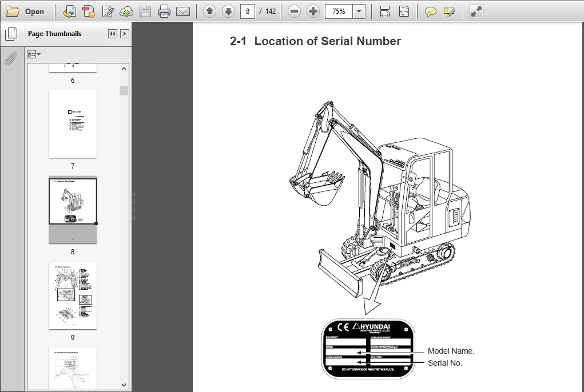This screenshot has width=584, height=392.
Task: Click the '2-1 Location of Serial Number' heading
Action: click(316, 41)
